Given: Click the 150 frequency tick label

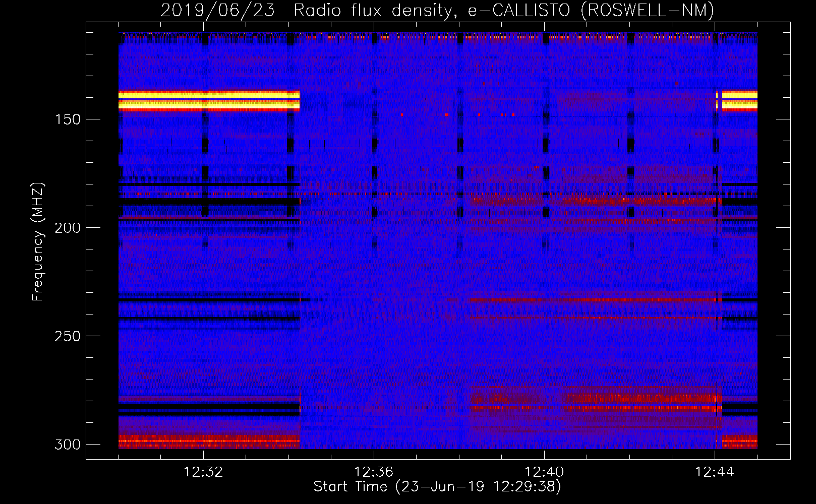Looking at the screenshot, I should (68, 119).
